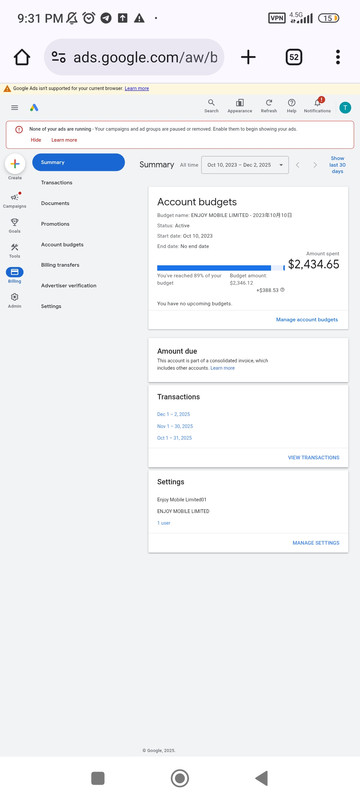Hide the ads-not-running alert

tap(36, 140)
